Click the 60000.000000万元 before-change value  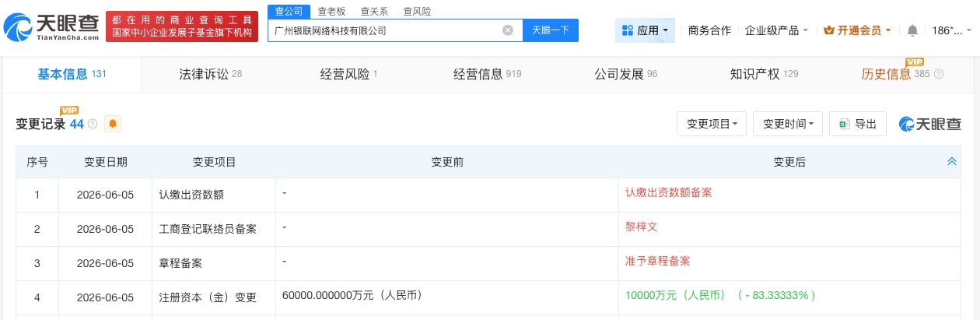(x=352, y=295)
